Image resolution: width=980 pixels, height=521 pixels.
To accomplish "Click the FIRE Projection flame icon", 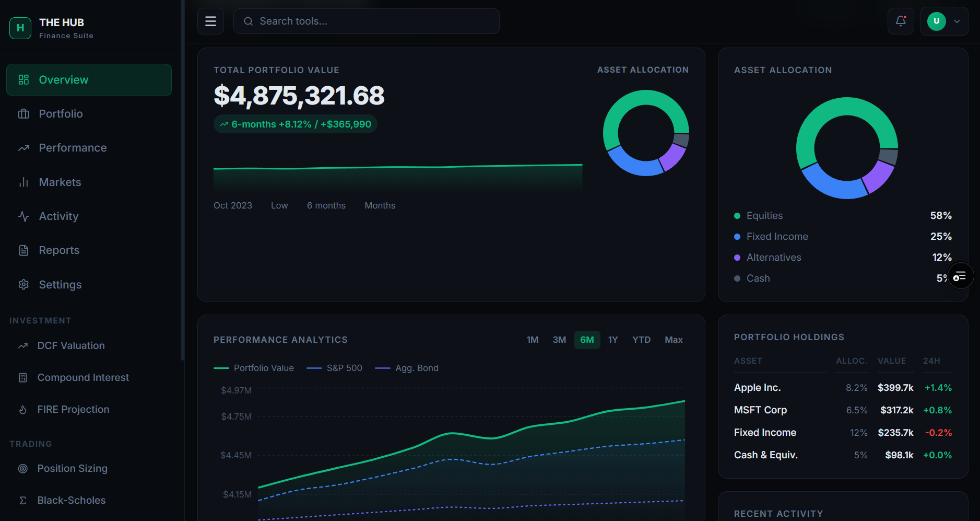I will (23, 410).
